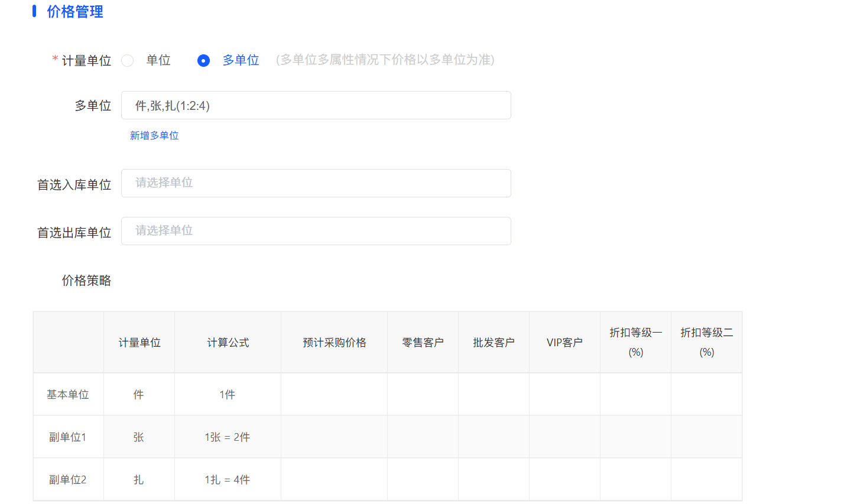The width and height of the screenshot is (844, 504).
Task: Click VIP客户 cell for 基本单位 row
Action: coord(564,394)
